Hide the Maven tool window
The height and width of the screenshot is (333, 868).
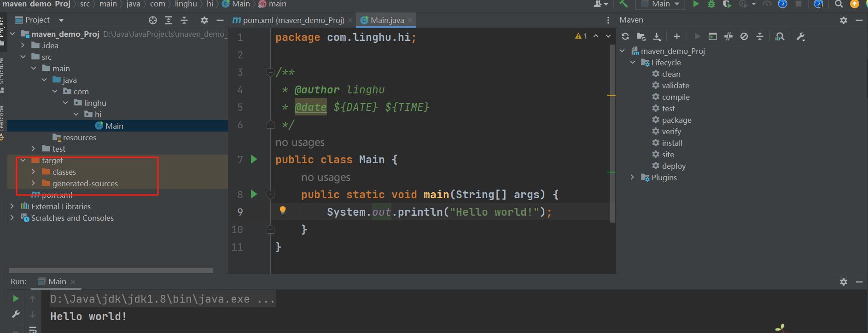[859, 20]
